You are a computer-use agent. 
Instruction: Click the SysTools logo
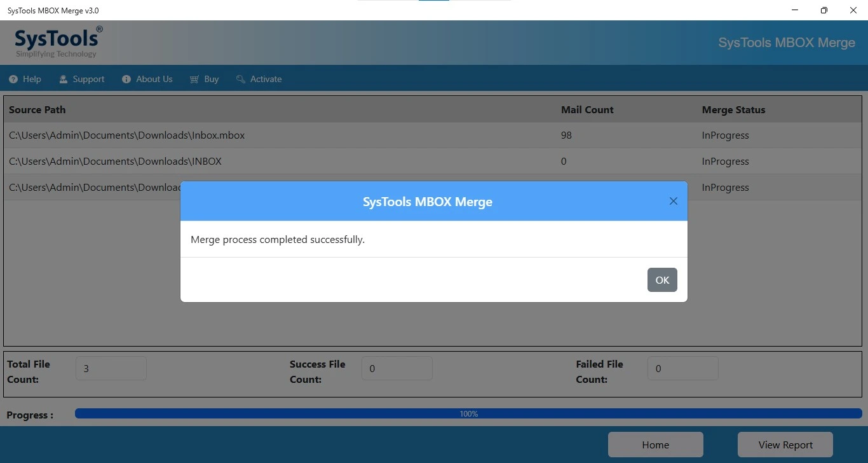coord(58,42)
